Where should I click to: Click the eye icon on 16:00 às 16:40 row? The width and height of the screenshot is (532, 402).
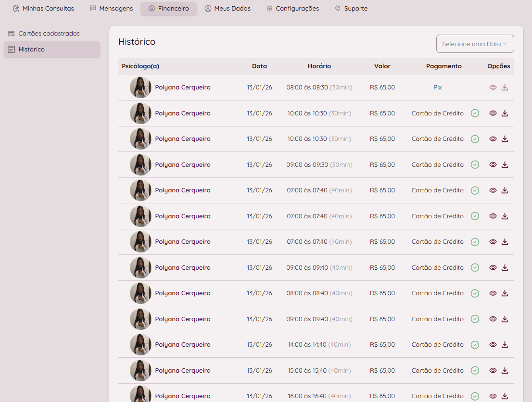click(x=493, y=396)
